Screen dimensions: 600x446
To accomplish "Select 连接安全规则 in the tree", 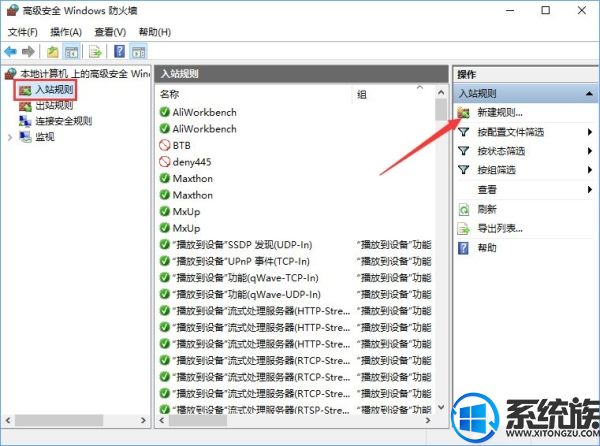I will (x=64, y=121).
